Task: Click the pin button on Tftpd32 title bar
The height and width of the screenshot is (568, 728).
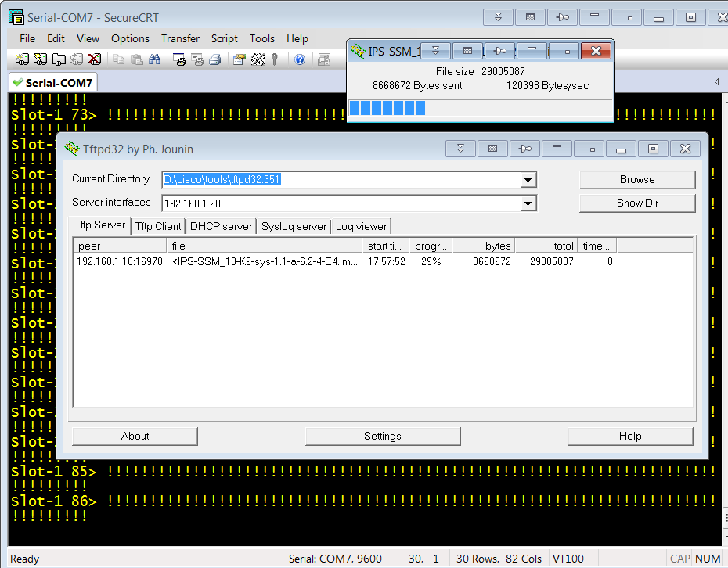Action: point(525,149)
